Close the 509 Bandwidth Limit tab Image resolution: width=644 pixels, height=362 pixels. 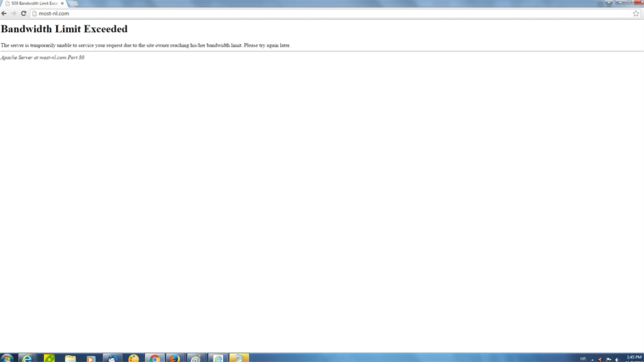pyautogui.click(x=62, y=3)
